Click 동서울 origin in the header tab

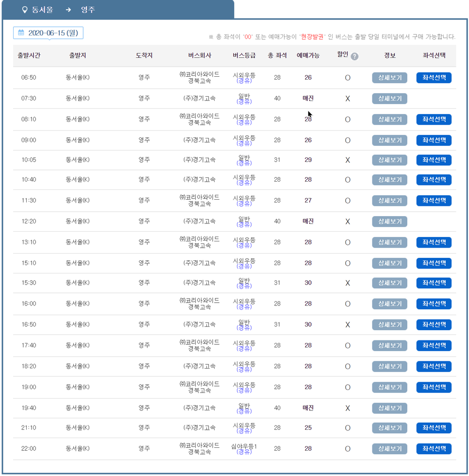coord(42,10)
